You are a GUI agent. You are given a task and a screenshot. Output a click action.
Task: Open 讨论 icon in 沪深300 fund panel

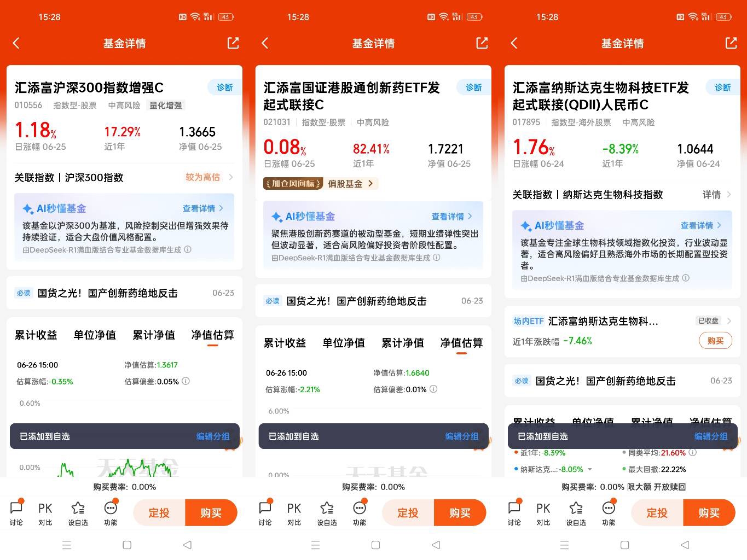[16, 513]
